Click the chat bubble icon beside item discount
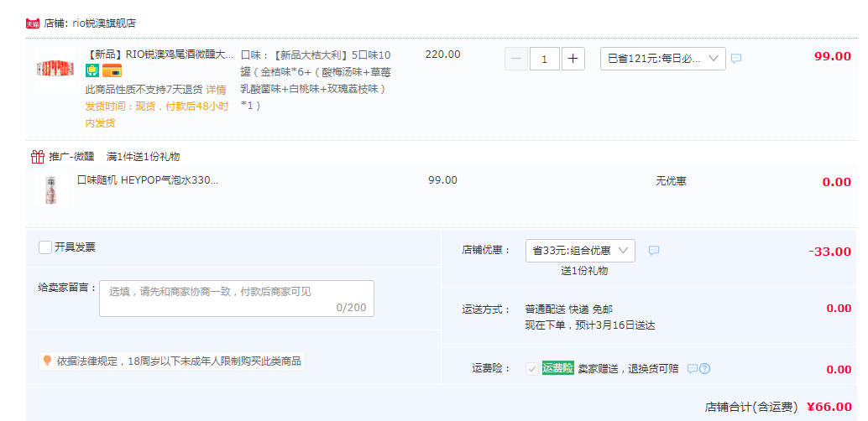This screenshot has width=868, height=421. click(735, 58)
